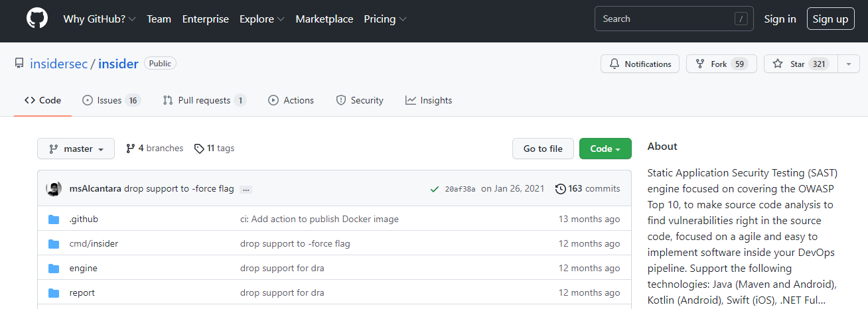Open the Pull requests tab
868x309 pixels.
pyautogui.click(x=204, y=100)
